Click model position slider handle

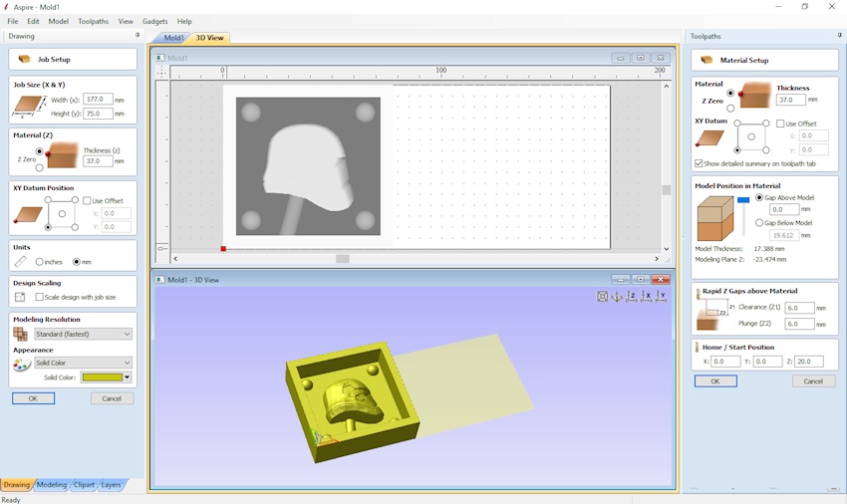pos(743,200)
